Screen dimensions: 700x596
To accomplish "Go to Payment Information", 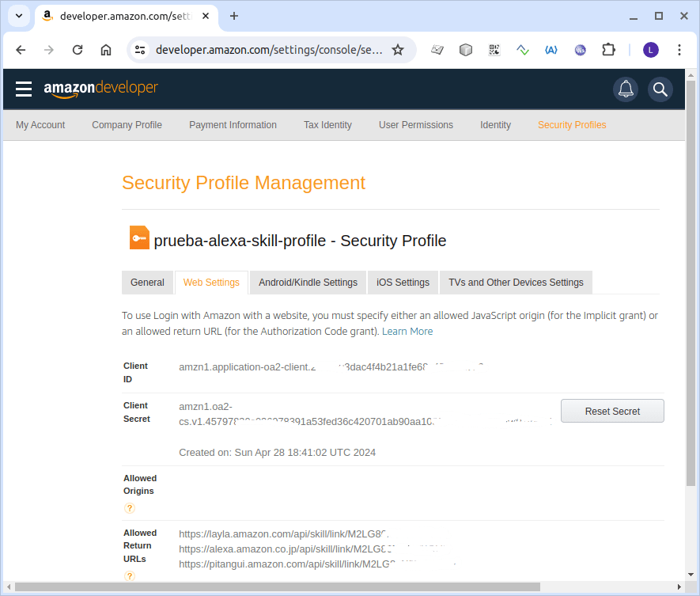I will pyautogui.click(x=233, y=125).
